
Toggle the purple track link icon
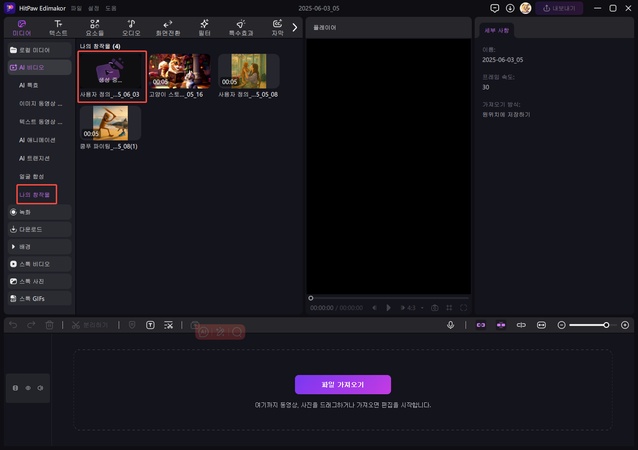pos(481,325)
